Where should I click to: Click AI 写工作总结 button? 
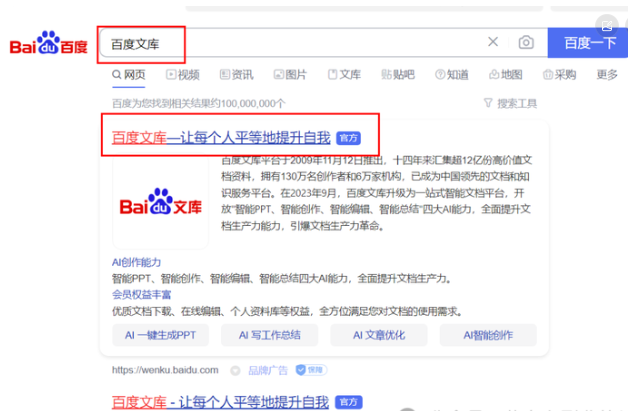tap(270, 335)
